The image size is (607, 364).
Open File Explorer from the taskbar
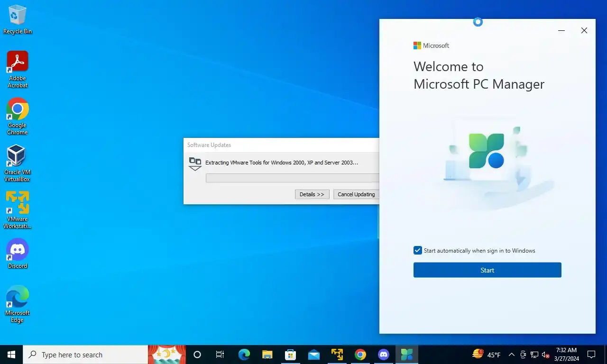tap(267, 355)
